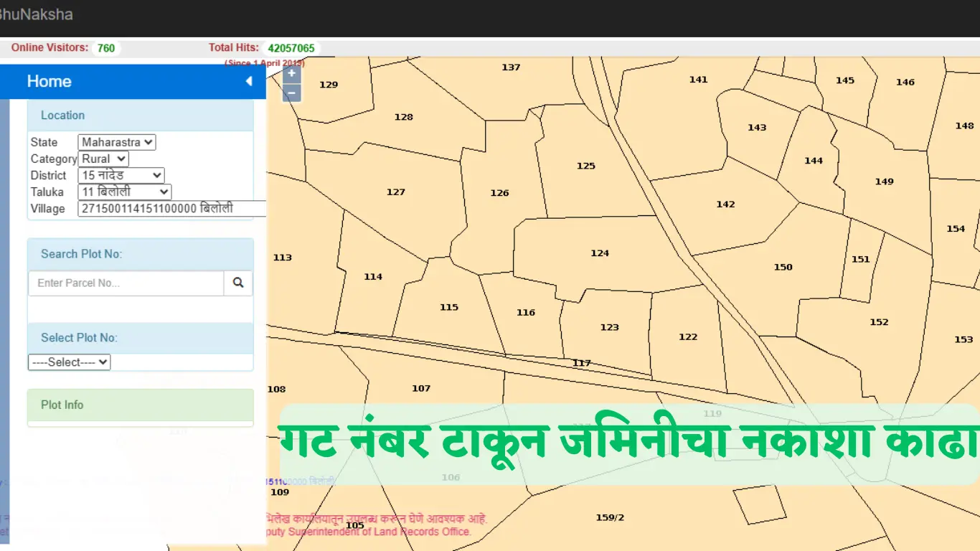Screen dimensions: 980x551
Task: Click the search magnifier icon
Action: [238, 283]
